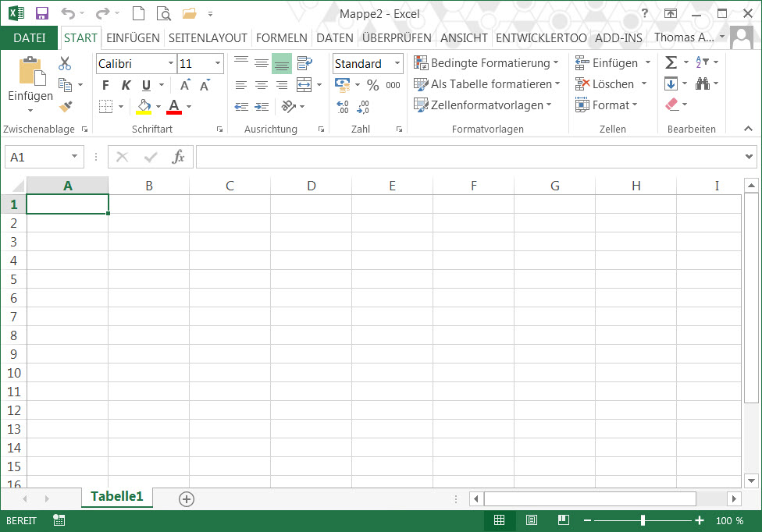Toggle underline formatting U
This screenshot has width=762, height=532.
click(146, 86)
